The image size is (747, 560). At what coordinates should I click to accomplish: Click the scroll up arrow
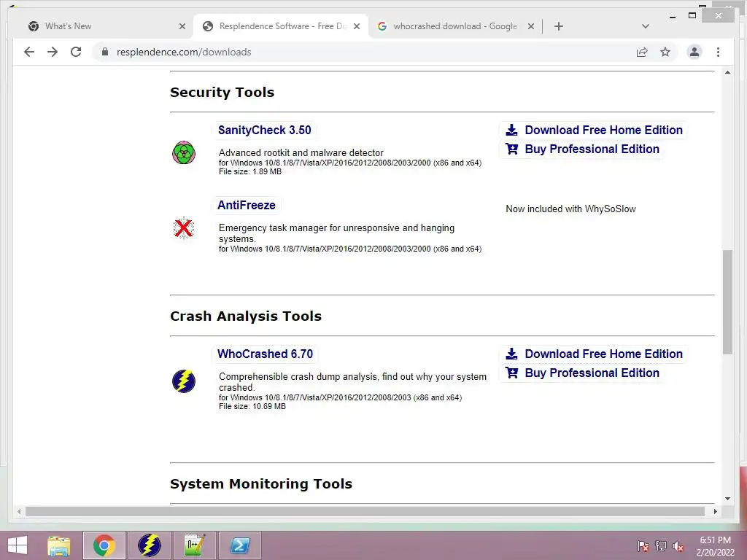pyautogui.click(x=727, y=72)
